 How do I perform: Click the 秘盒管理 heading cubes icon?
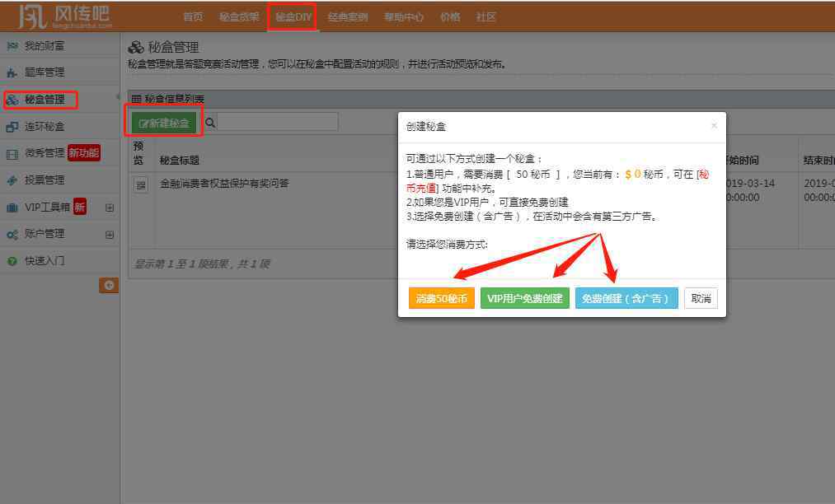(x=136, y=48)
